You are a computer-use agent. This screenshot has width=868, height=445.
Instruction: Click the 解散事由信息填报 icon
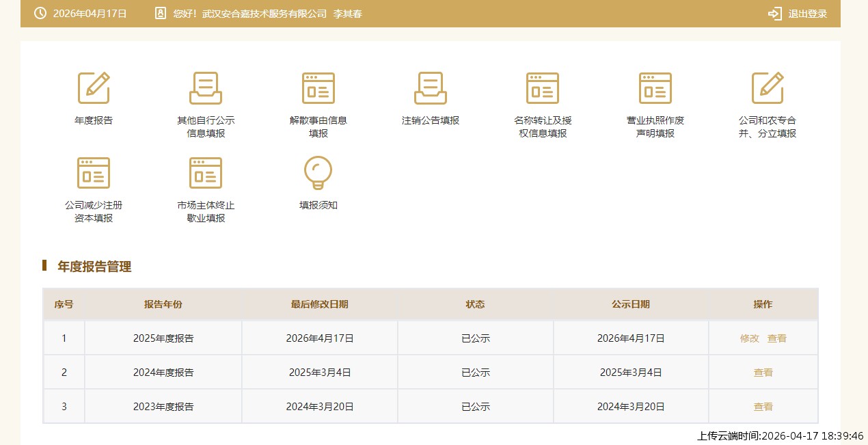pos(318,88)
